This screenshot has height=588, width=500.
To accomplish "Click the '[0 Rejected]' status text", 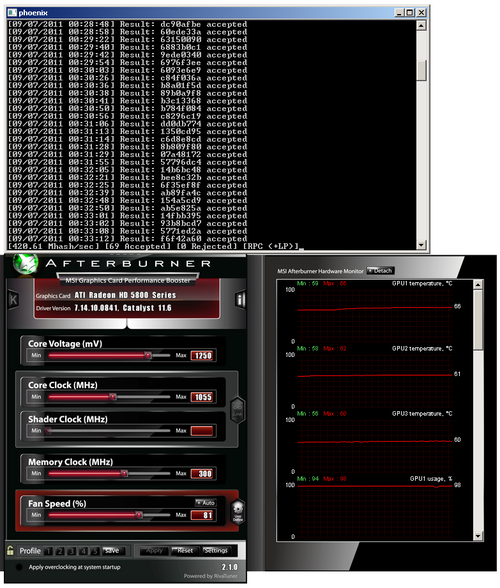I will tap(207, 246).
